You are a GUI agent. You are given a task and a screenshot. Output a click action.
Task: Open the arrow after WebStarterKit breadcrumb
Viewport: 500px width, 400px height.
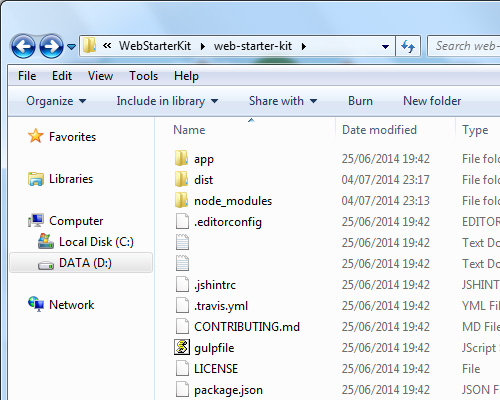[x=203, y=46]
